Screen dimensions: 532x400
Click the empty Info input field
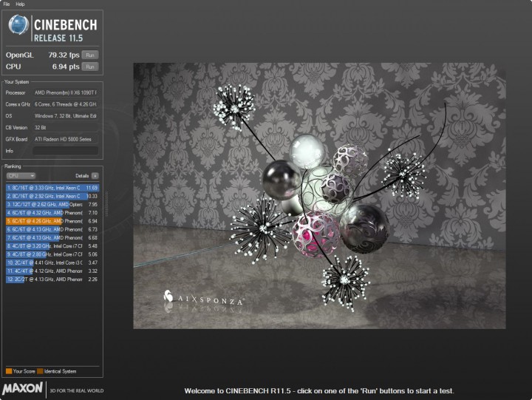point(65,151)
